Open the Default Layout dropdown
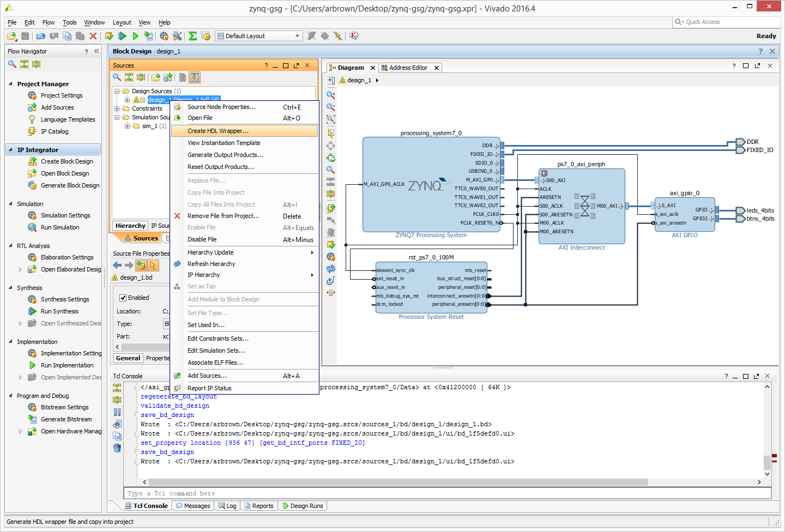 (259, 36)
